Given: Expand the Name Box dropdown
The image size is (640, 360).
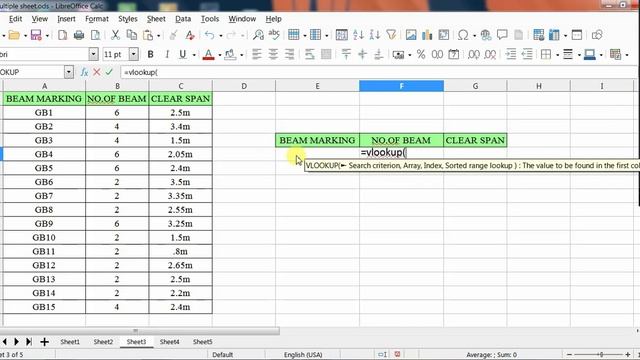Looking at the screenshot, I should (69, 72).
